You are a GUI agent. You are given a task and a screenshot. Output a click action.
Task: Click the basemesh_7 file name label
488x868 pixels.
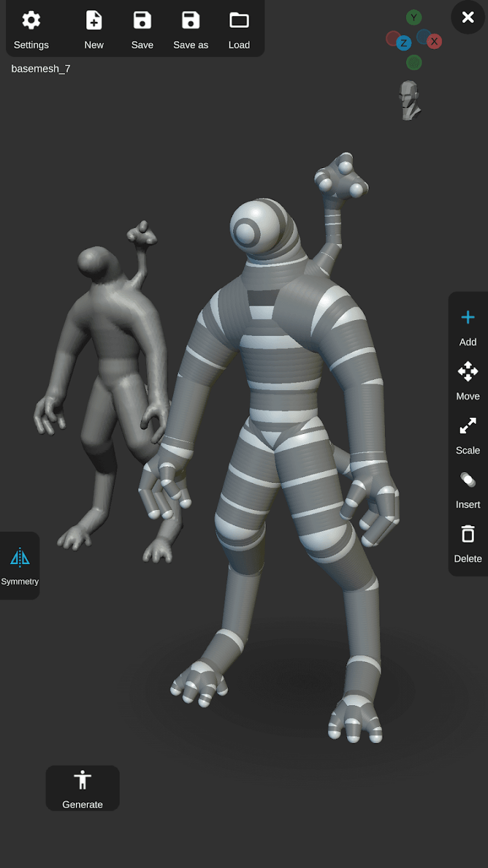point(41,69)
